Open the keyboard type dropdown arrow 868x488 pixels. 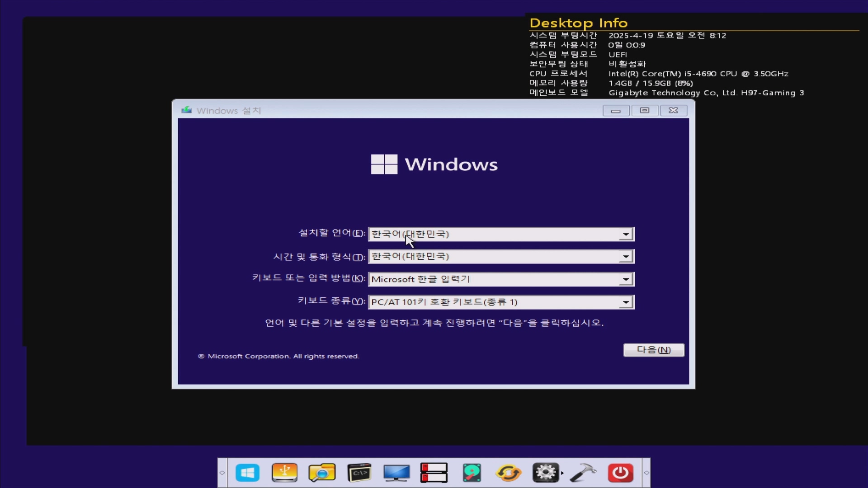tap(626, 302)
